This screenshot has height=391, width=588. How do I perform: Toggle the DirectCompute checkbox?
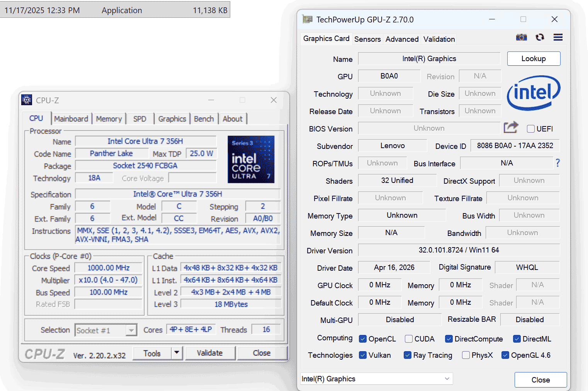(x=449, y=339)
